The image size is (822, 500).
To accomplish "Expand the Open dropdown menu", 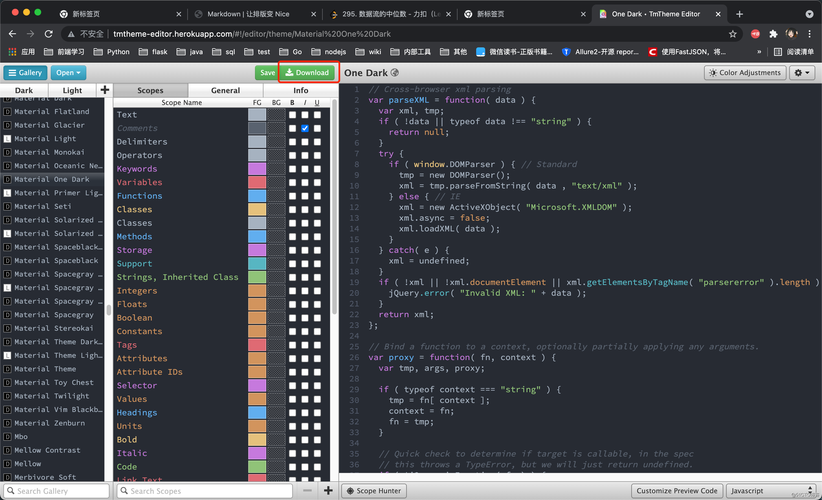I will (69, 73).
